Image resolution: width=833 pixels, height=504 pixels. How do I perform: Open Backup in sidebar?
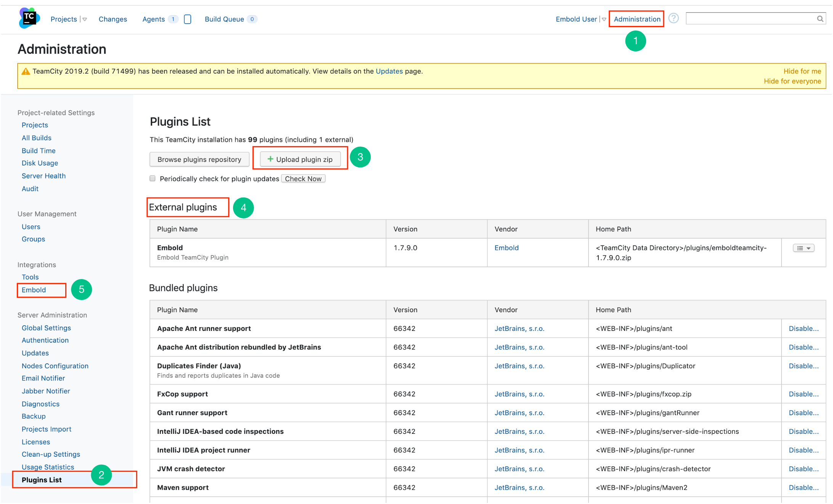pyautogui.click(x=34, y=416)
